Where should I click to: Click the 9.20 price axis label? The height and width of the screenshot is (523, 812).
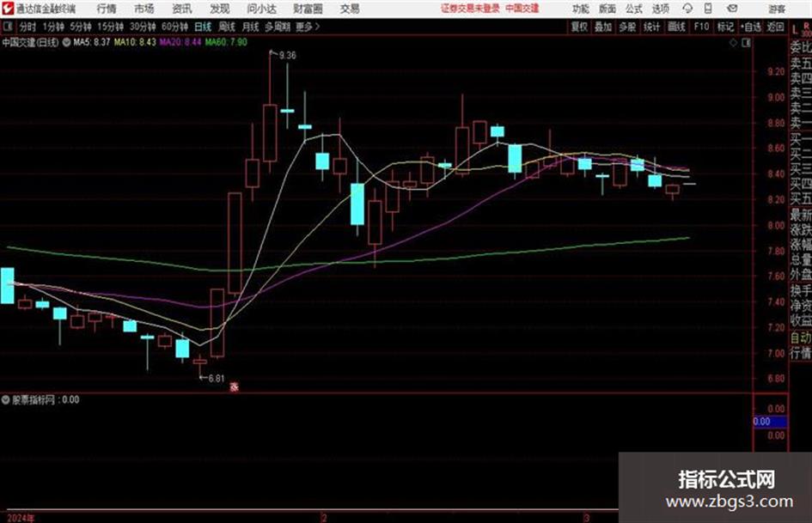point(776,71)
